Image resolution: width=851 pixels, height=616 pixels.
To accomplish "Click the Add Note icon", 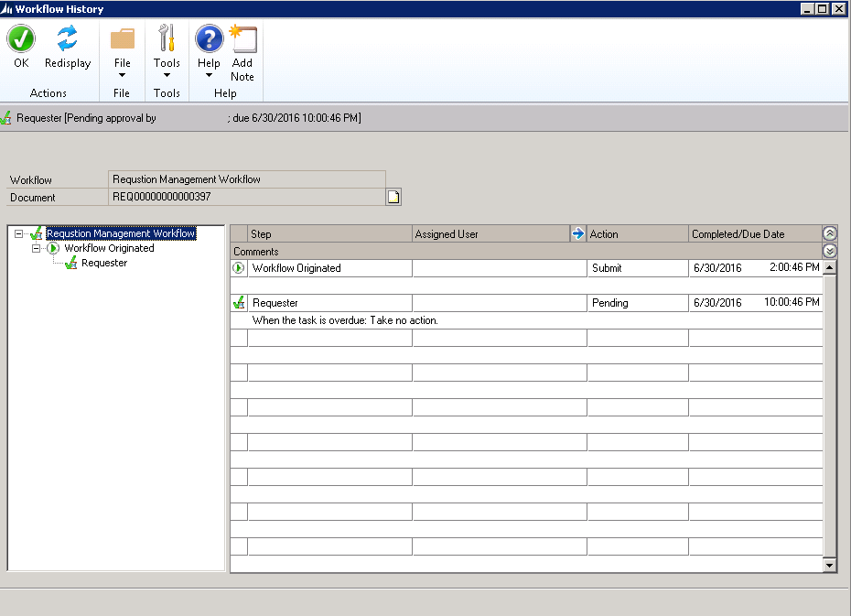I will 242,39.
